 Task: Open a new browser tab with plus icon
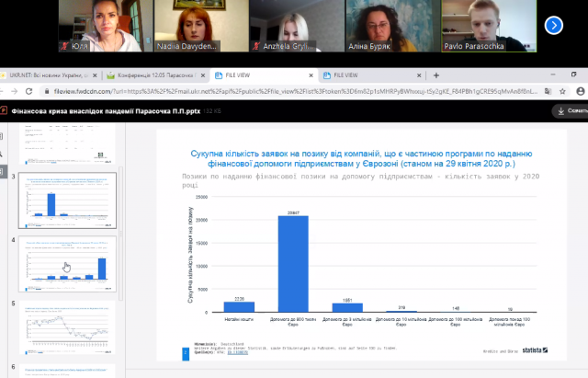pos(436,75)
